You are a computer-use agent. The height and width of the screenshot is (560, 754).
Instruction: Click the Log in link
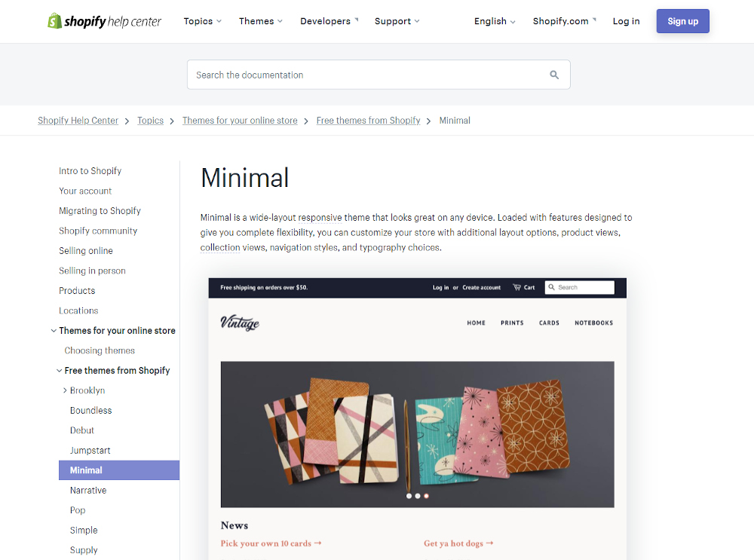pos(626,21)
